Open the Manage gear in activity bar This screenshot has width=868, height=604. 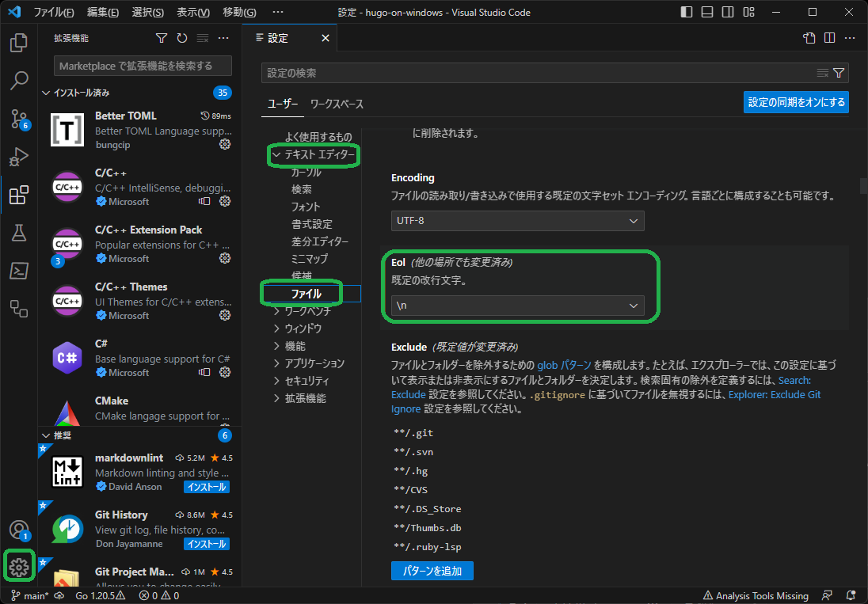pos(19,567)
